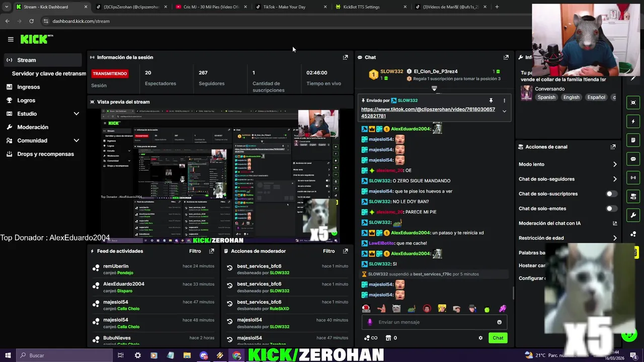Viewport: 644px width, 362px height.
Task: Click the green Chat send button
Action: point(498,338)
